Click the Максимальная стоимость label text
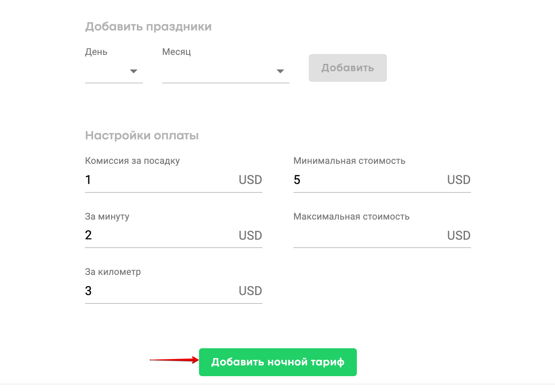The image size is (555, 392). [x=351, y=217]
